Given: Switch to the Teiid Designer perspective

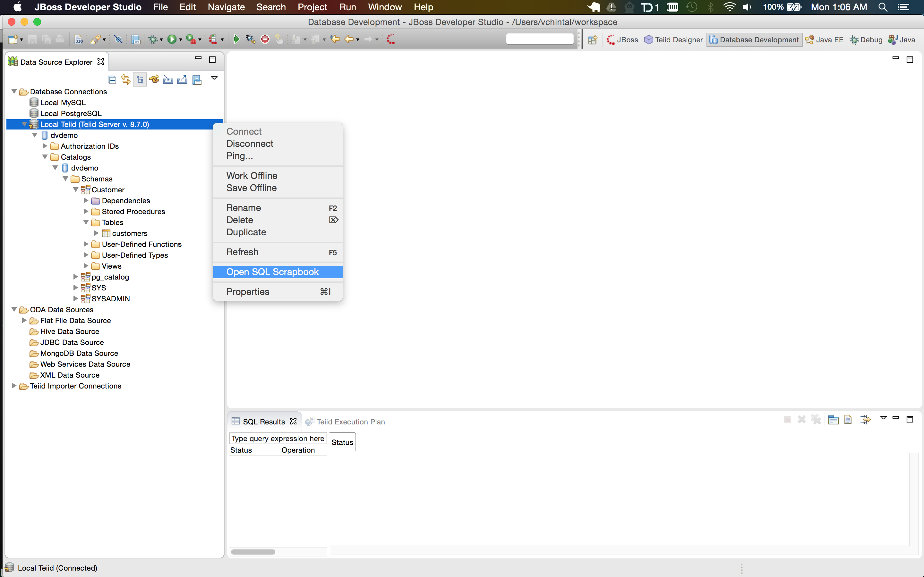Looking at the screenshot, I should click(x=673, y=40).
